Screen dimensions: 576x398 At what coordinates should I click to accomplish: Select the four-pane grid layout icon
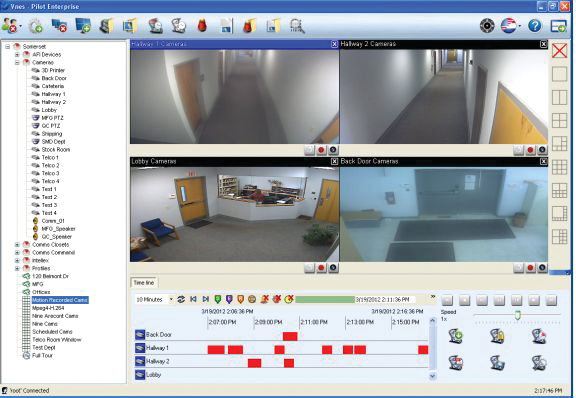tap(559, 121)
